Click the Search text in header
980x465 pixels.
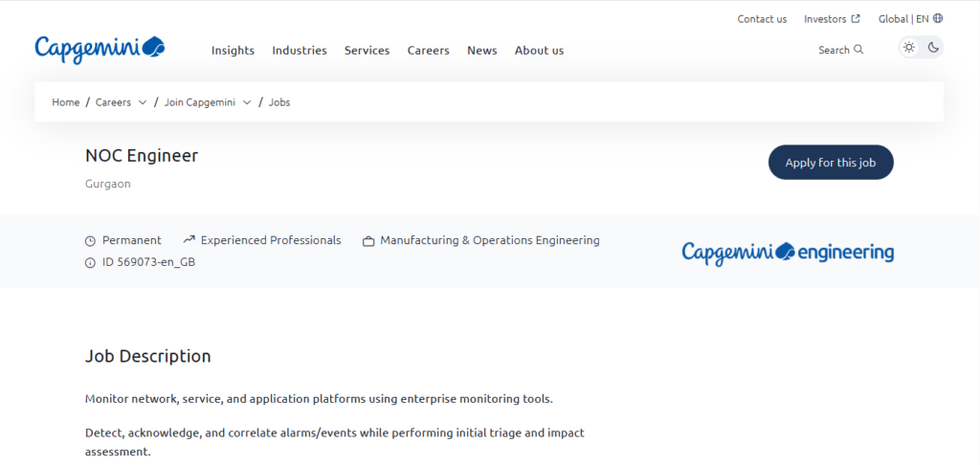point(834,50)
